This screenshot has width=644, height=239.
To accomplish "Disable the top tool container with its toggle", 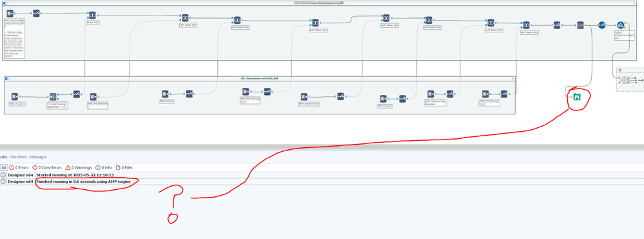I will [5, 3].
